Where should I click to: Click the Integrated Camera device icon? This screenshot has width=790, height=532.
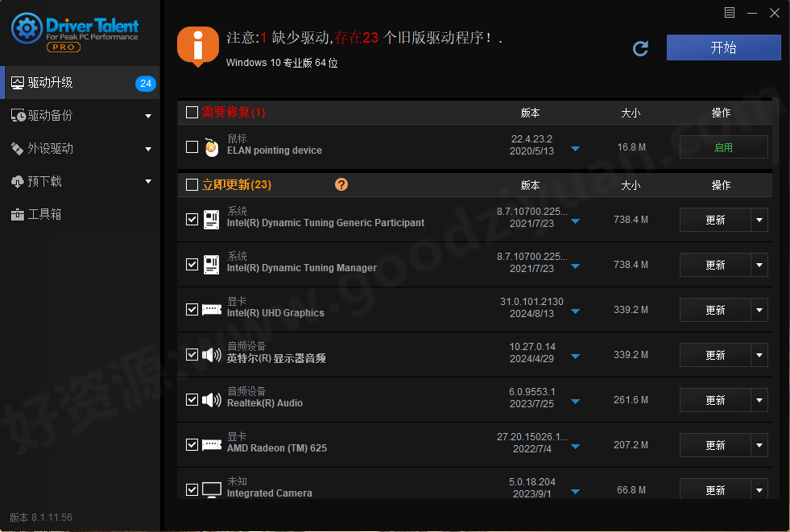tap(211, 489)
